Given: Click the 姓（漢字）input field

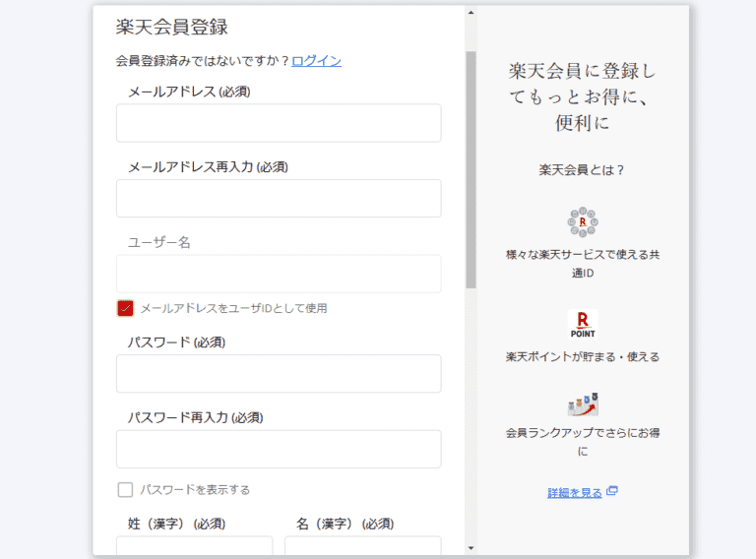Looking at the screenshot, I should [x=194, y=545].
